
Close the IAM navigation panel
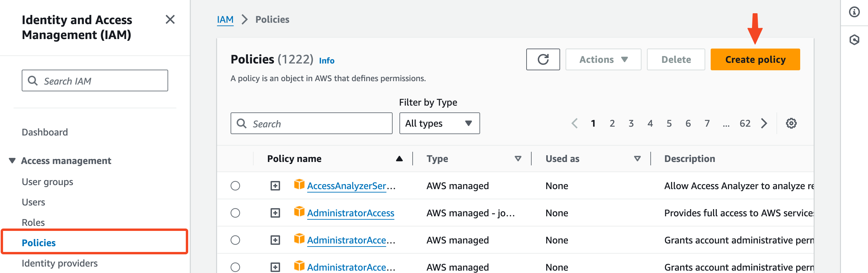(x=170, y=20)
